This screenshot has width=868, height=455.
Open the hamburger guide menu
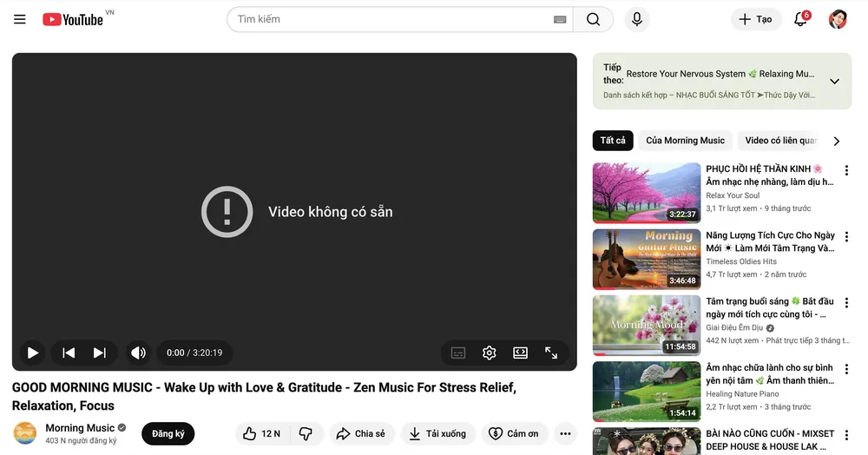coord(20,19)
